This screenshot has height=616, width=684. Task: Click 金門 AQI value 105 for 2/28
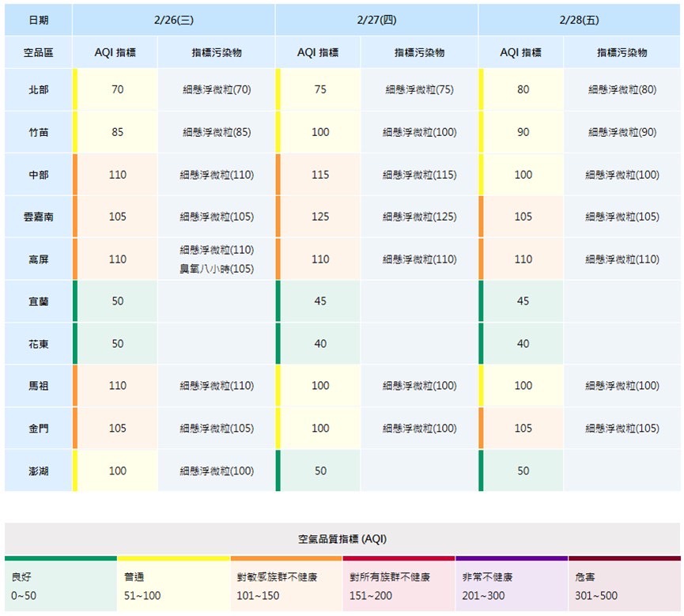point(523,429)
